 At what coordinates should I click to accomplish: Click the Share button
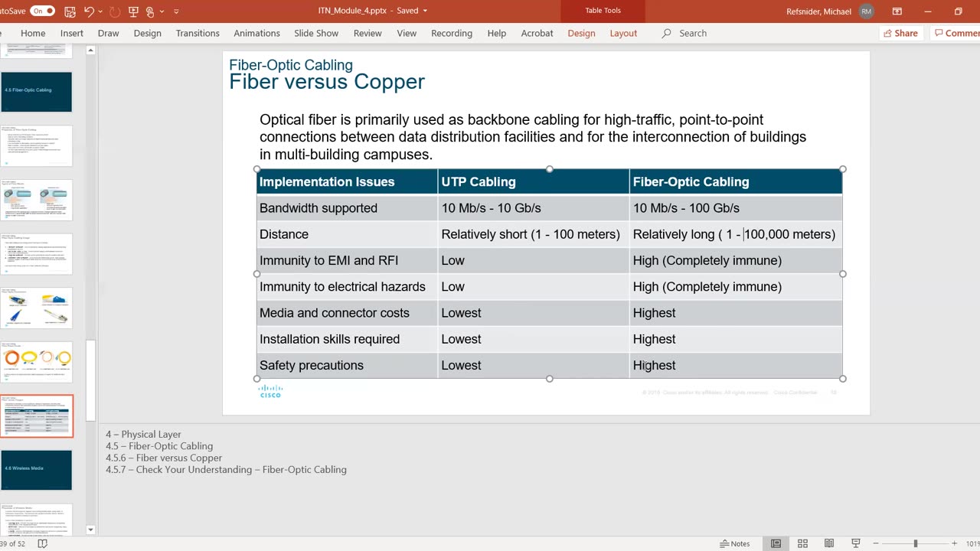pos(900,33)
